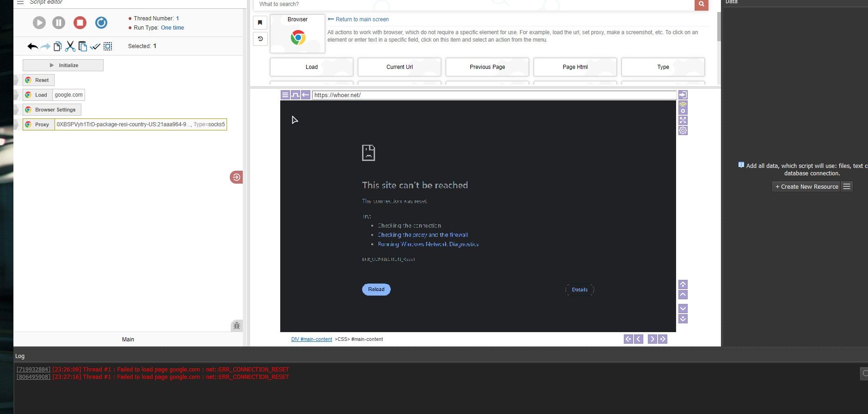This screenshot has height=414, width=868.
Task: Jump browser view to far left
Action: point(628,339)
